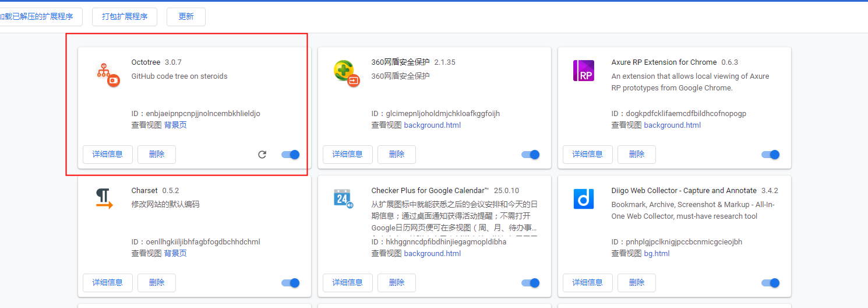Click 删除 on Checker Plus card
This screenshot has width=868, height=308.
tap(397, 283)
